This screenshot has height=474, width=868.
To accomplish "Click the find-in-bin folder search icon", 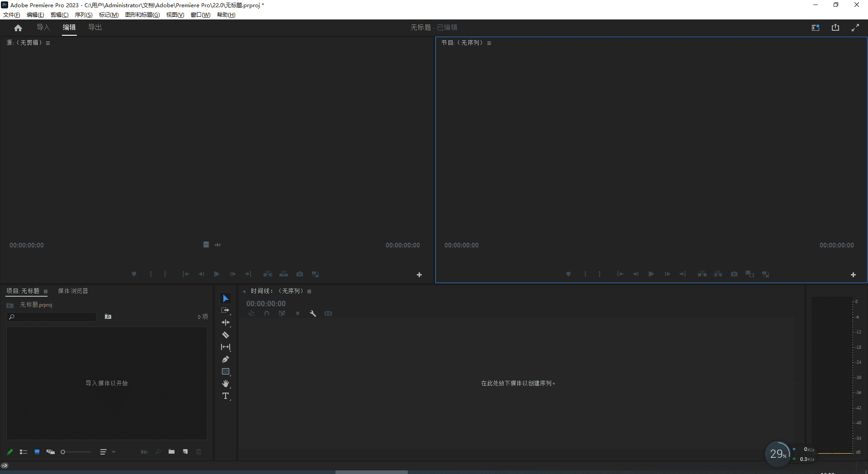I will pyautogui.click(x=108, y=317).
